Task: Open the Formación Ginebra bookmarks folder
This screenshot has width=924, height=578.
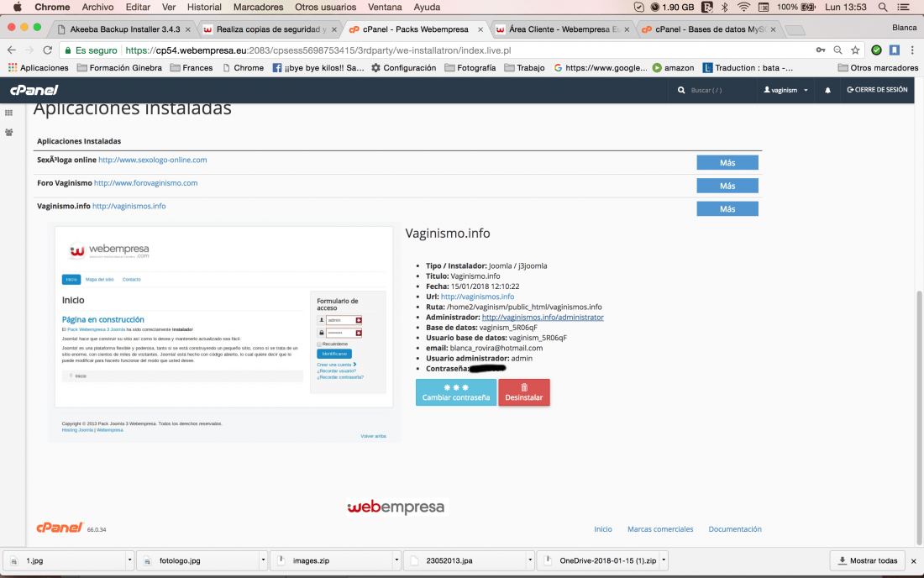Action: 119,68
